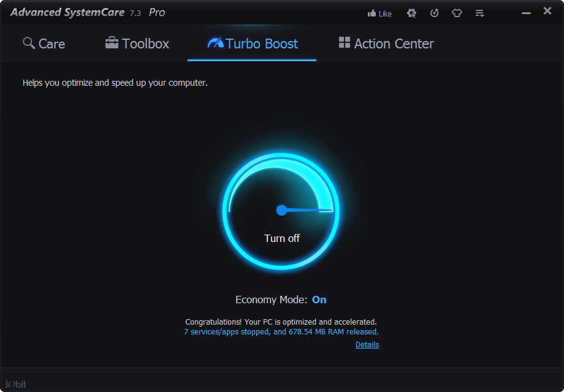Screen dimensions: 564x392
Task: Minimize the Advanced SystemCare window
Action: 526,13
